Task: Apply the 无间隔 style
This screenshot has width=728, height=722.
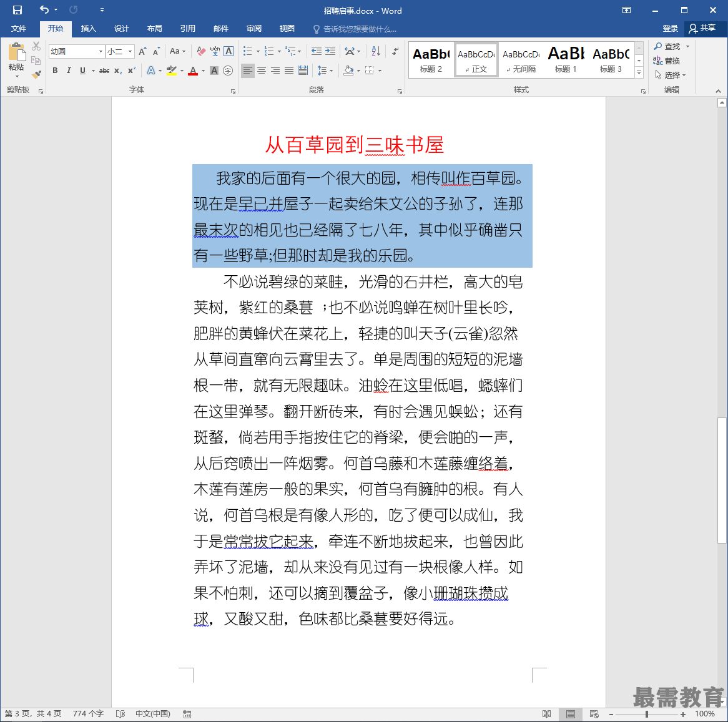Action: pos(521,61)
